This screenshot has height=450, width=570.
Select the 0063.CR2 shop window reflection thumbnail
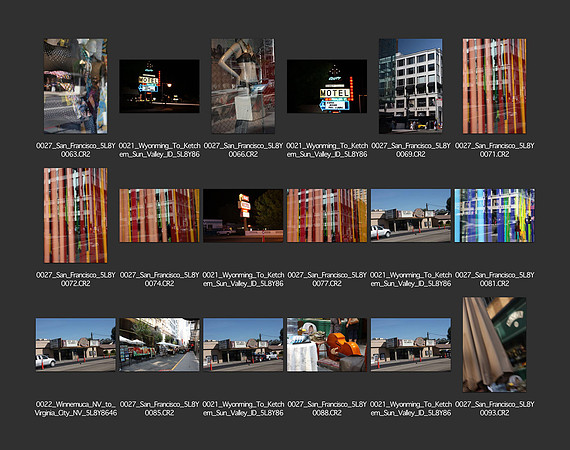click(76, 86)
